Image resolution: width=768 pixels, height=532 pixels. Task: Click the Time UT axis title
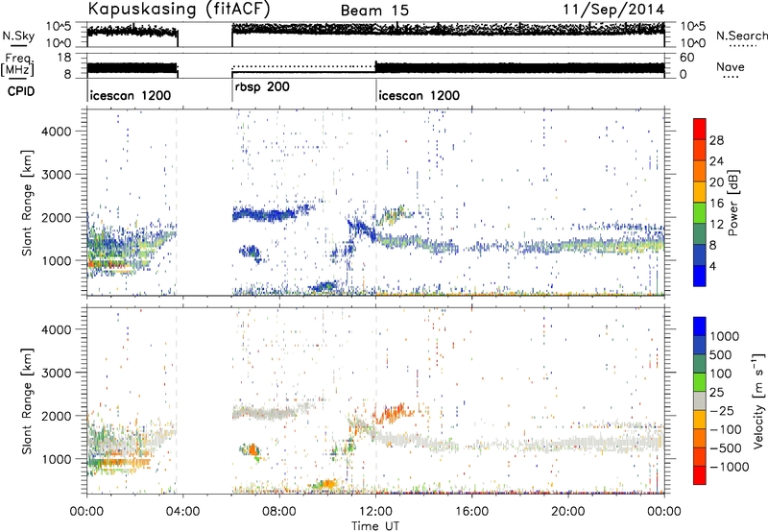(375, 526)
